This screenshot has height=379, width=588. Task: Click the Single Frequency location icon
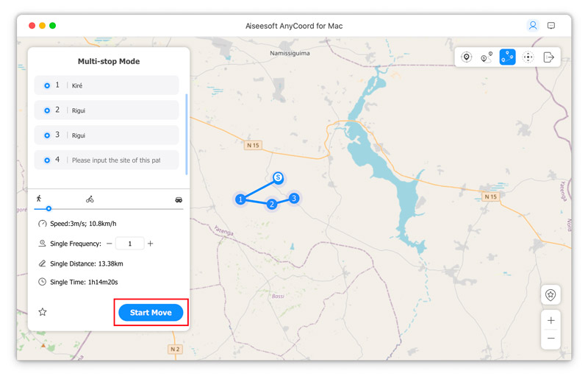(43, 244)
